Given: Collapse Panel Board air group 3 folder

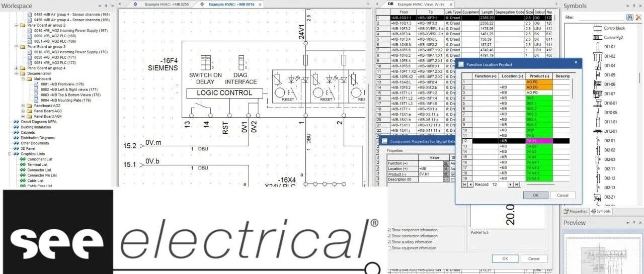Looking at the screenshot, I should click(x=16, y=47).
